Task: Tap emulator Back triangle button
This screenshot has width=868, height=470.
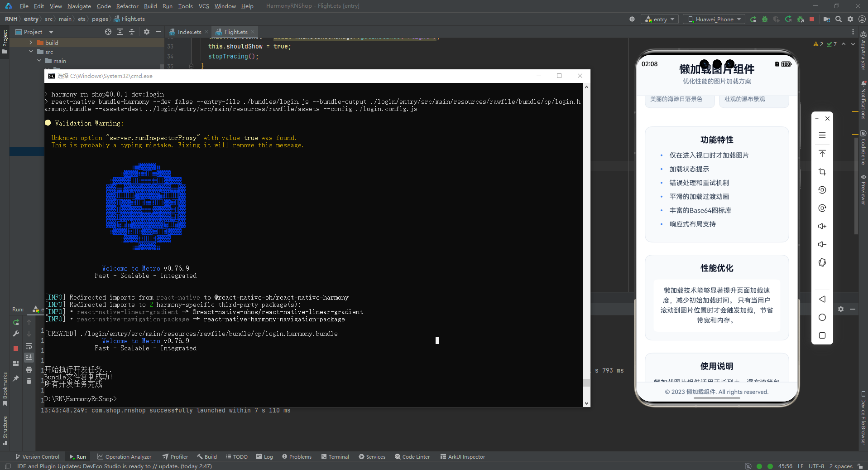Action: 822,299
